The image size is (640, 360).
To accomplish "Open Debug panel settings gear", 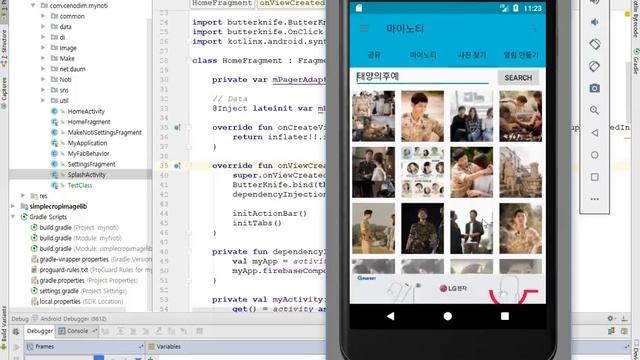I will point(611,318).
